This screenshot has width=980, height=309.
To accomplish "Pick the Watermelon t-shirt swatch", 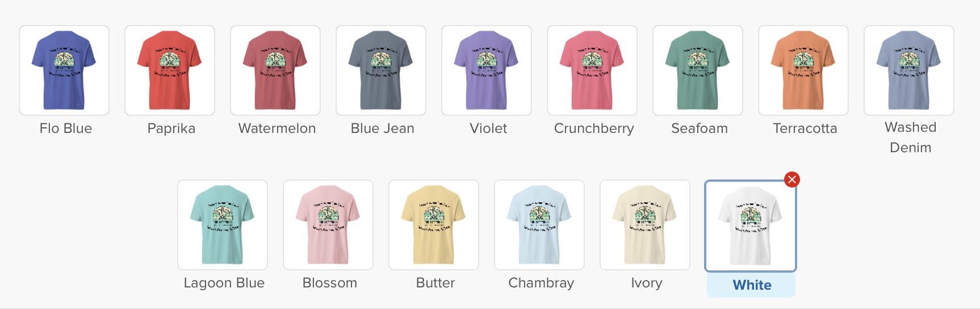I will (275, 70).
